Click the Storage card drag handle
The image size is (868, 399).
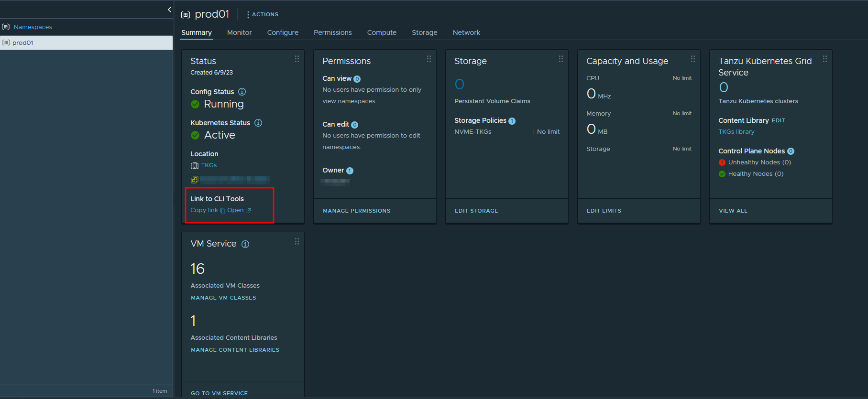(561, 59)
